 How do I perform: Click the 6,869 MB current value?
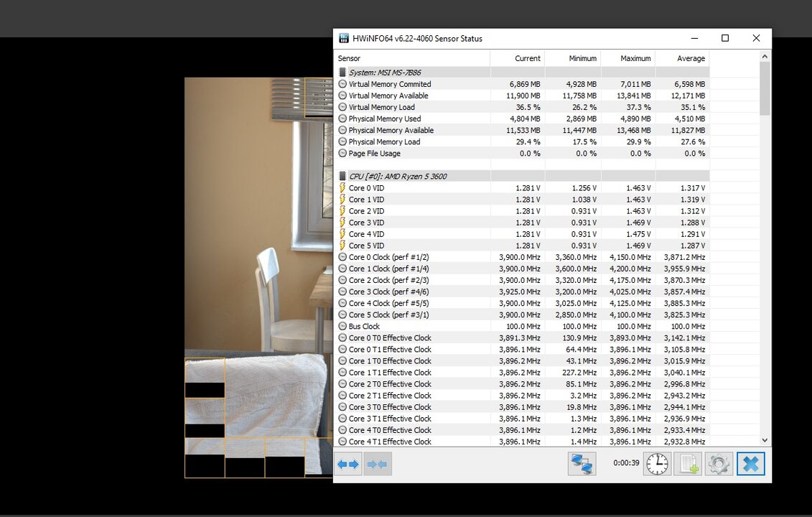point(525,84)
